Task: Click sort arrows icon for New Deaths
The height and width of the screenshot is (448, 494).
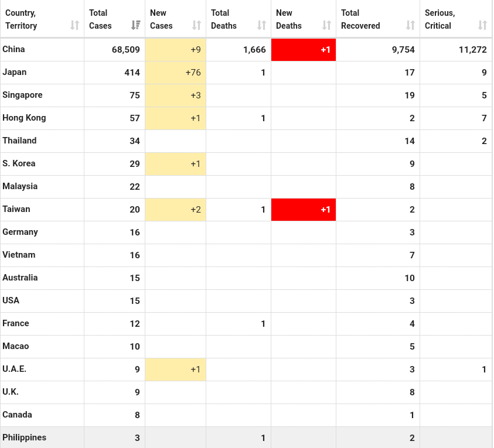Action: point(326,25)
